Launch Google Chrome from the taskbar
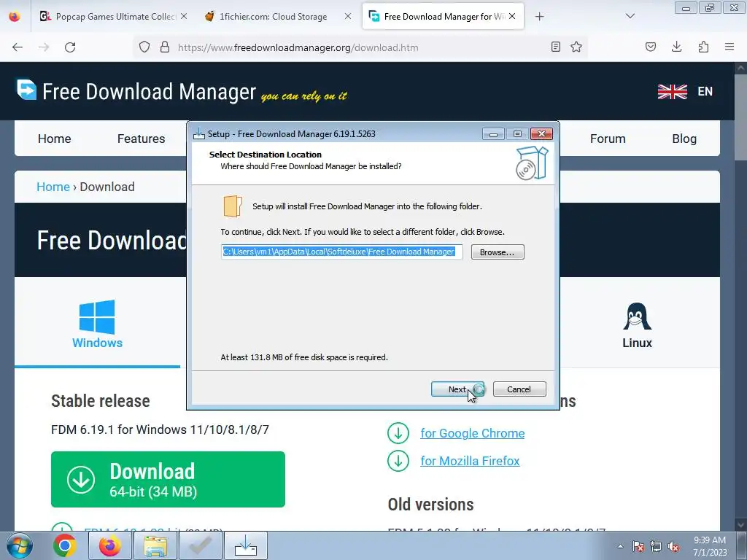Viewport: 747px width, 560px height. point(65,545)
